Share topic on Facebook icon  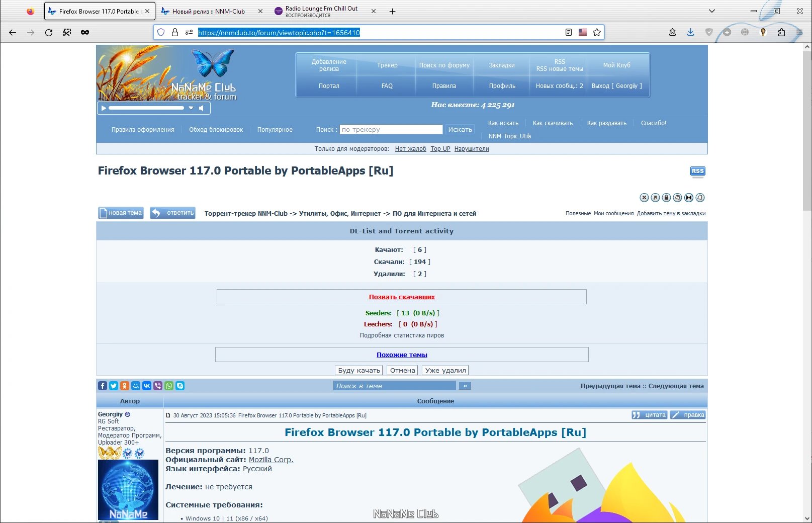[103, 386]
